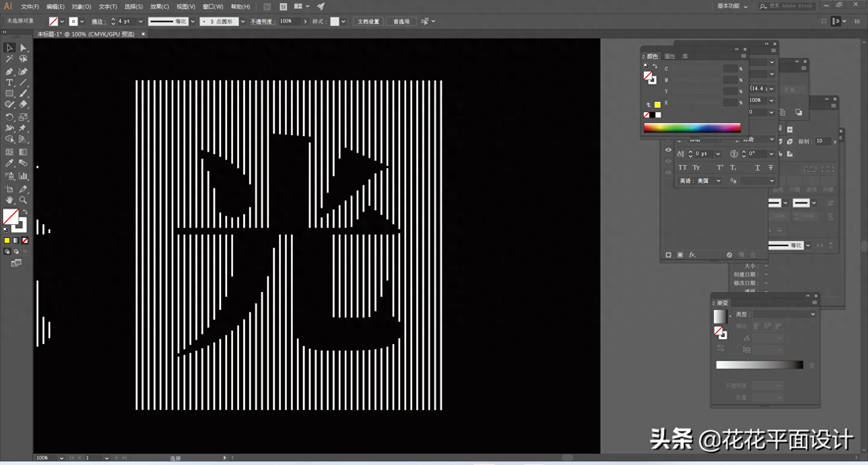Viewport: 868px width, 465px height.
Task: Activate the Zoom tool
Action: click(x=23, y=200)
